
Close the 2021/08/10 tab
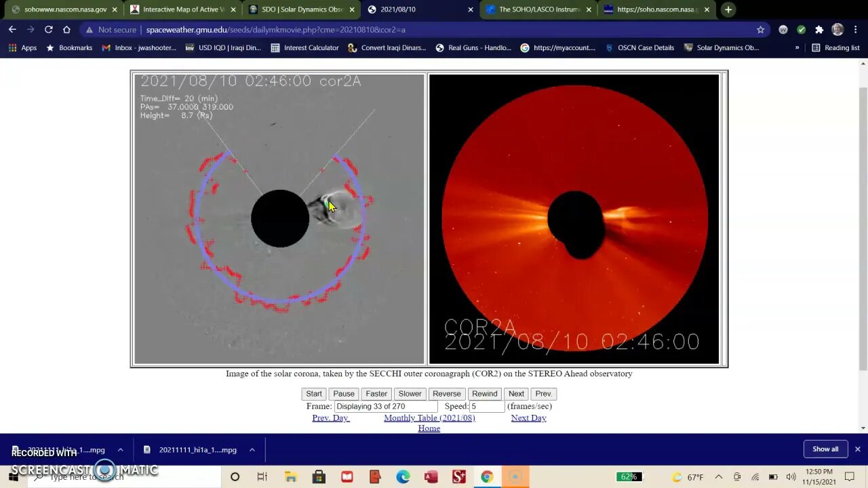(x=471, y=9)
